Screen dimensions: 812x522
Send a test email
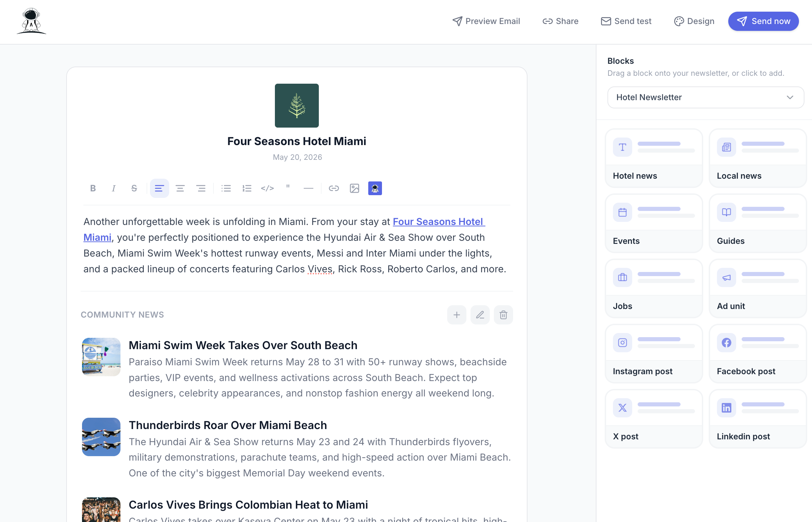point(626,21)
